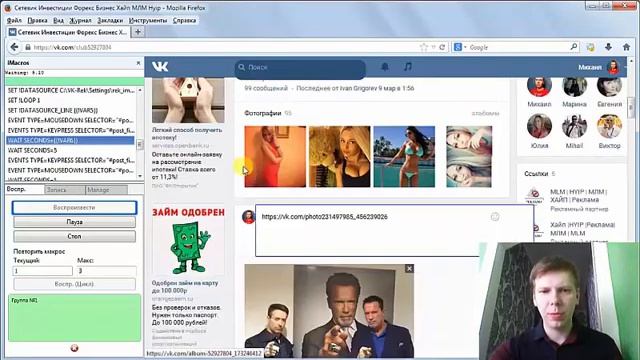The width and height of the screenshot is (640, 360).
Task: Open the attached men in suits photo
Action: click(329, 311)
